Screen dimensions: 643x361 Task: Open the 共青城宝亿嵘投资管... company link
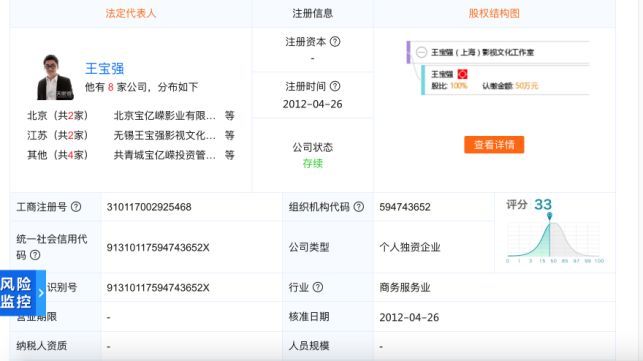pos(164,155)
